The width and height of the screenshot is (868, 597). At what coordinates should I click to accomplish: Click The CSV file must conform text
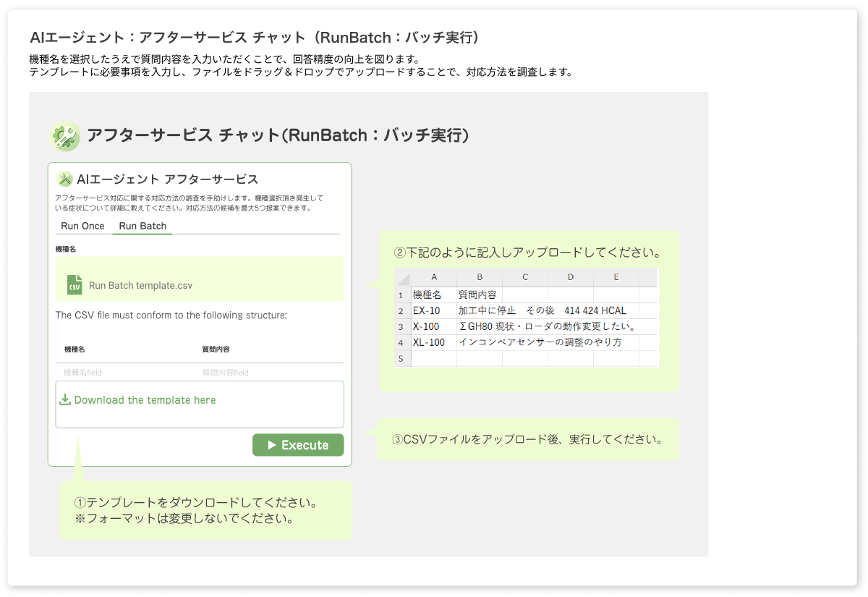(x=171, y=316)
